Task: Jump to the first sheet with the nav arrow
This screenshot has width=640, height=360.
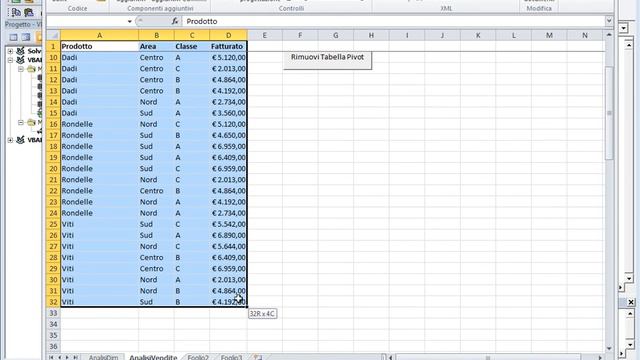Action: [51, 358]
